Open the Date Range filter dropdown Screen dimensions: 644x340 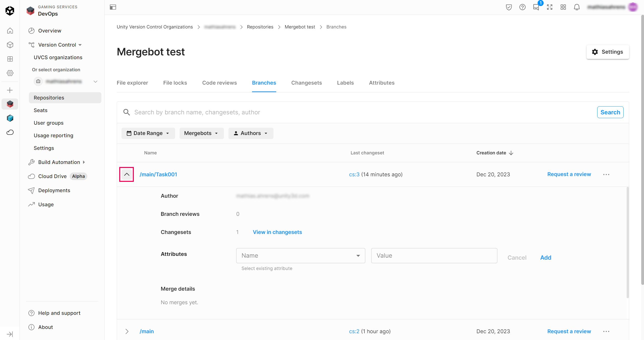[148, 133]
